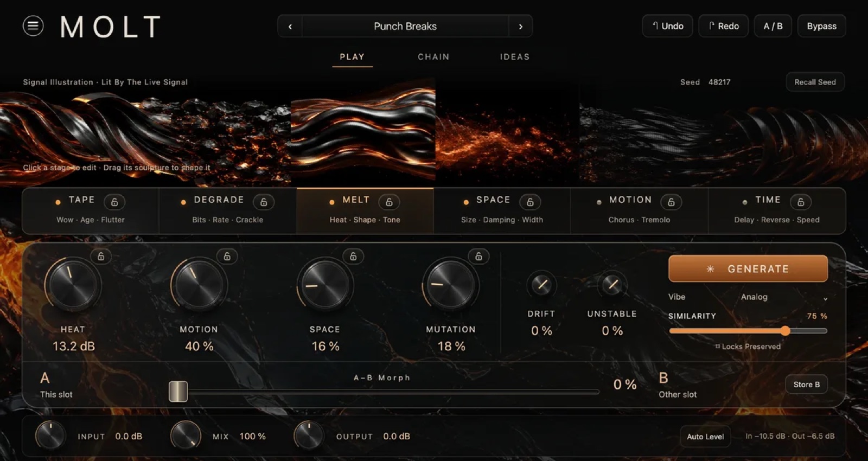
Task: Toggle the lock icon on SPACE stage
Action: [530, 202]
